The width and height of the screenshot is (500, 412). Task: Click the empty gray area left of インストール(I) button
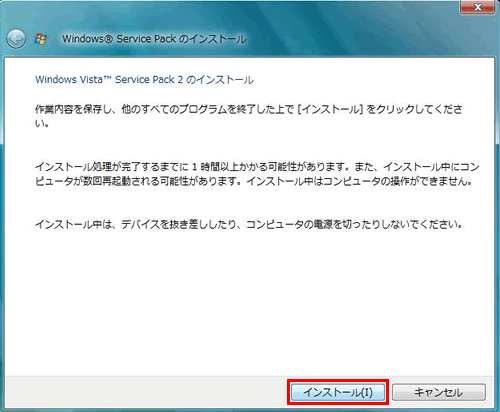coord(147,392)
